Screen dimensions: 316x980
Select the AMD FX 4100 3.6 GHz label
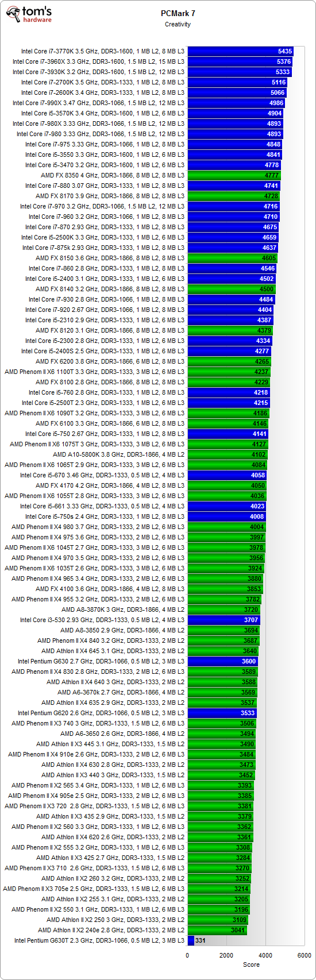(x=110, y=589)
